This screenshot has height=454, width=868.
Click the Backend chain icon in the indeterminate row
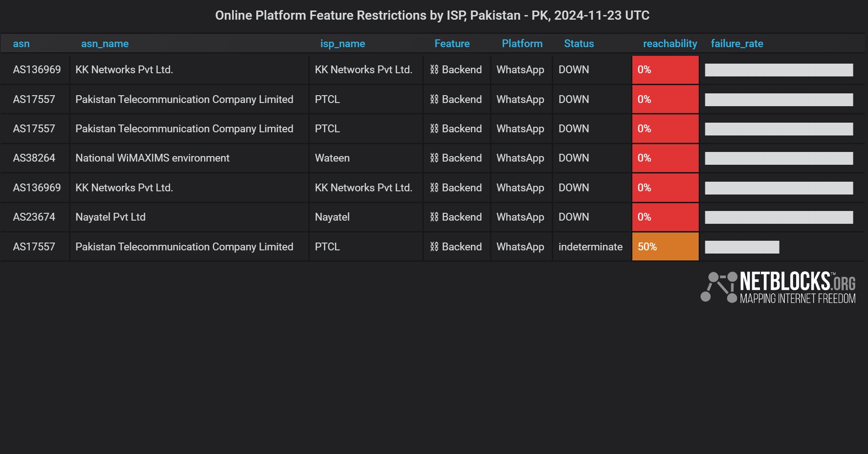tap(434, 247)
